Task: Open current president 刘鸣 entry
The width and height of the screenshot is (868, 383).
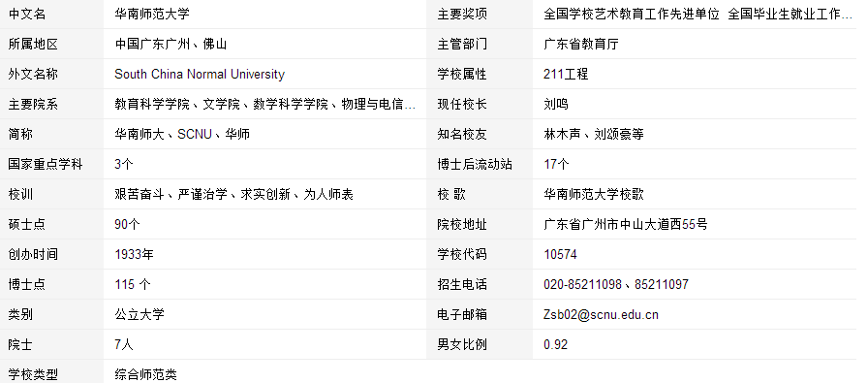Action: pos(556,104)
